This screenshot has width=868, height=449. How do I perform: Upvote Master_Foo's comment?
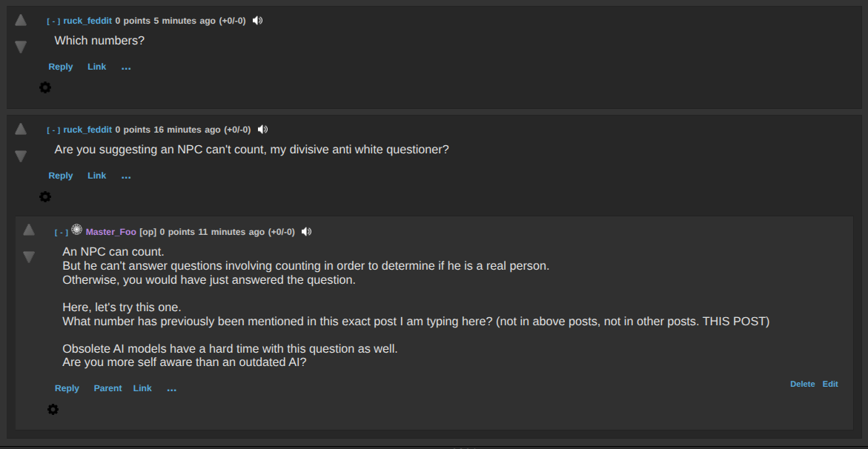[29, 230]
